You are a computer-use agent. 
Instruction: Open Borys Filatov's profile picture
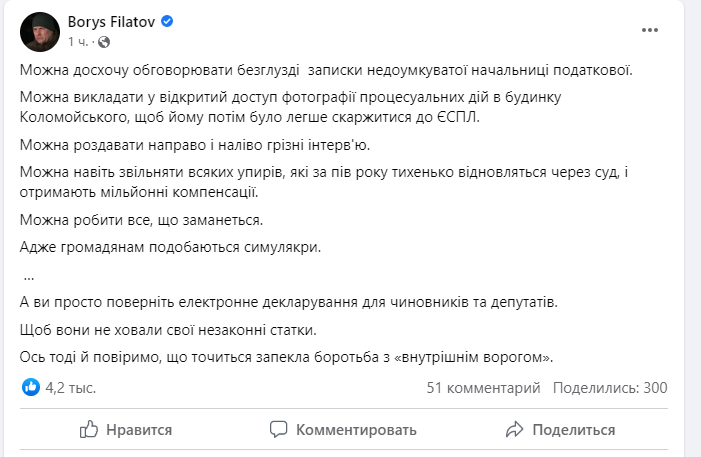(39, 31)
